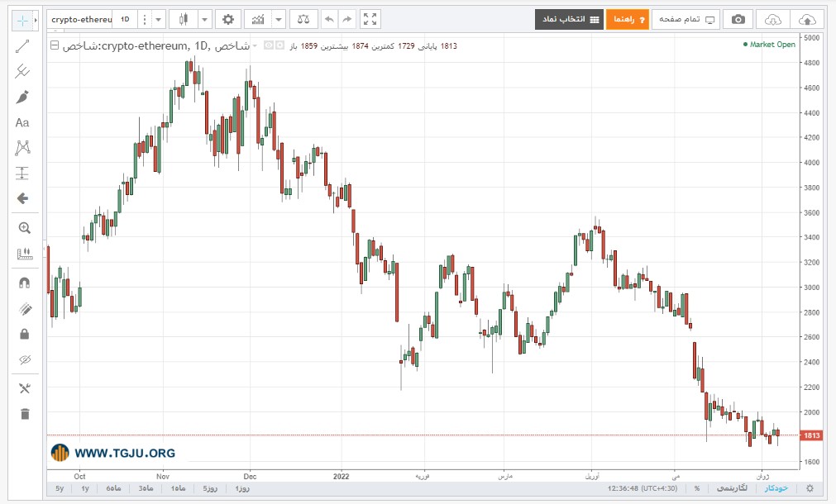
Task: Select the 5y time range tab
Action: pyautogui.click(x=60, y=488)
